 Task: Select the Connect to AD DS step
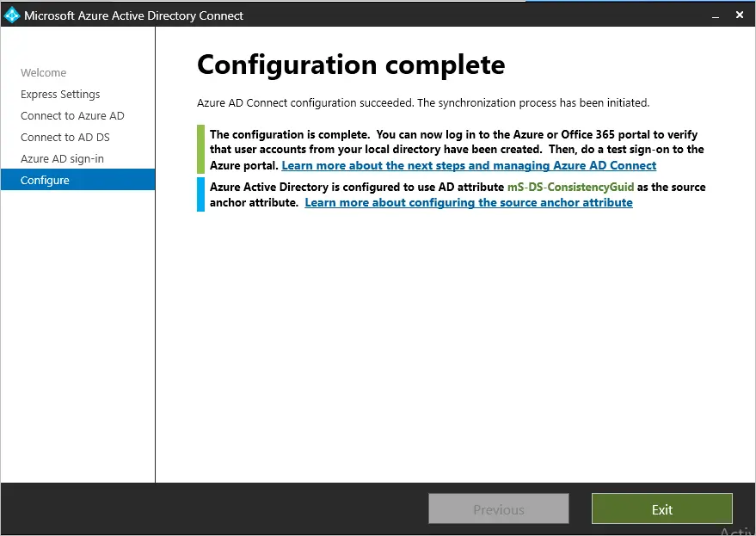(65, 138)
